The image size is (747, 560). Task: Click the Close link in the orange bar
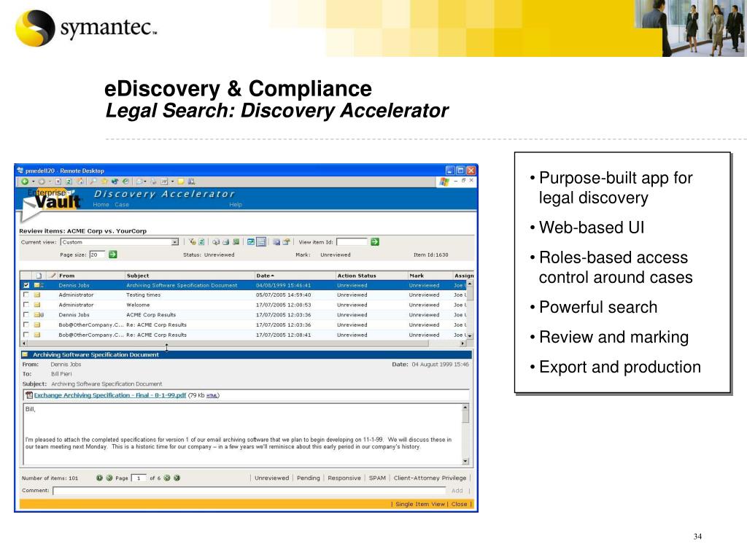coord(460,504)
